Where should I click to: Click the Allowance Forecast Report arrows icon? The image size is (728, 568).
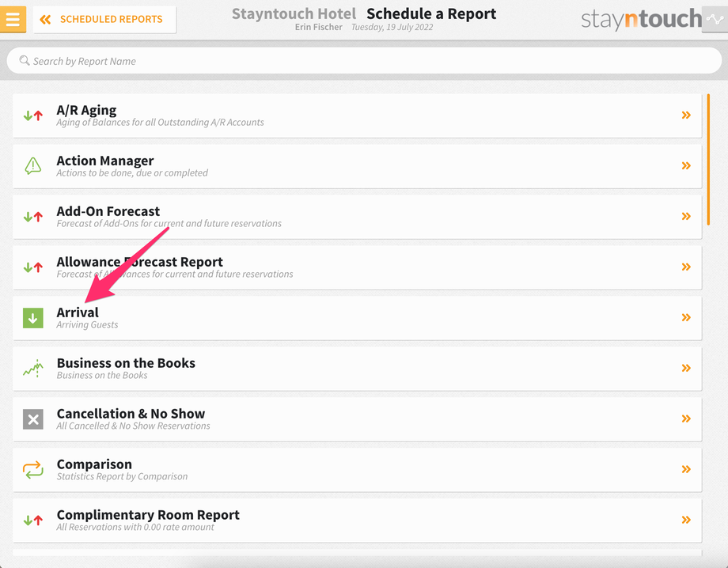(x=33, y=267)
